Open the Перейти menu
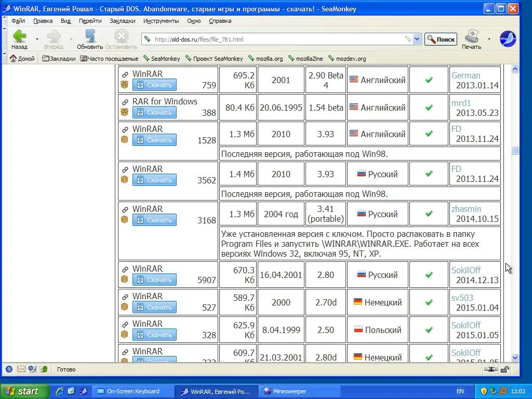 (x=90, y=21)
